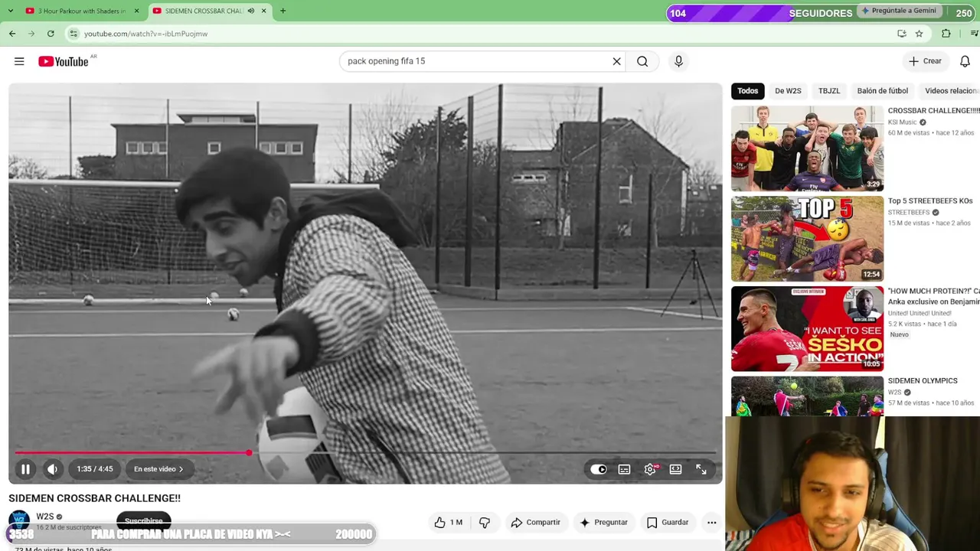Viewport: 980px width, 551px height.
Task: Click the Preguntar button
Action: click(x=603, y=523)
